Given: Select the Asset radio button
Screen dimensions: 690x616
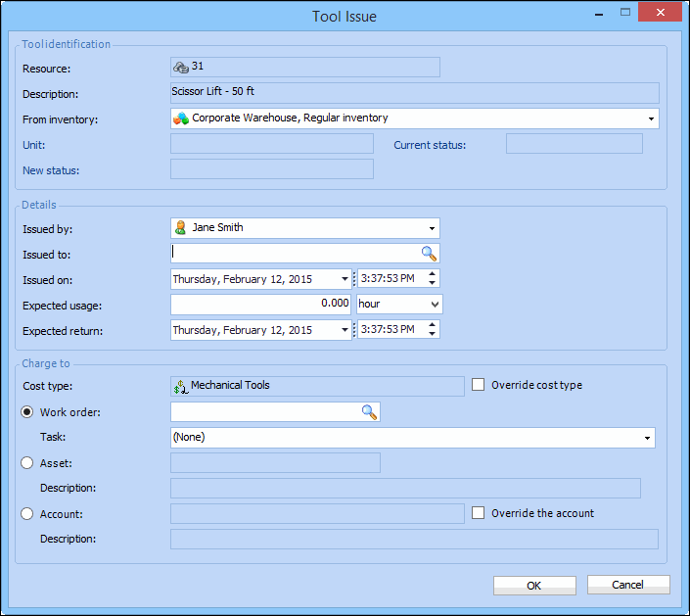Looking at the screenshot, I should pyautogui.click(x=27, y=462).
